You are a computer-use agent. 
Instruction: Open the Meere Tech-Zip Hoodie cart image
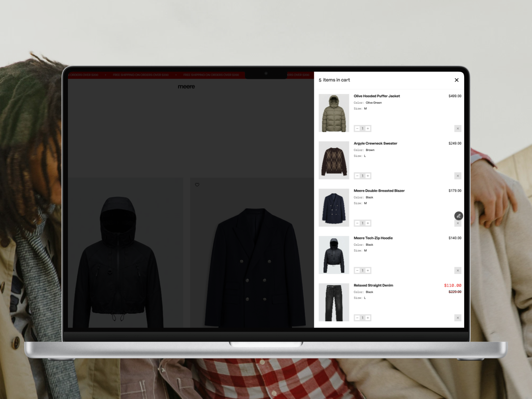[x=334, y=255]
